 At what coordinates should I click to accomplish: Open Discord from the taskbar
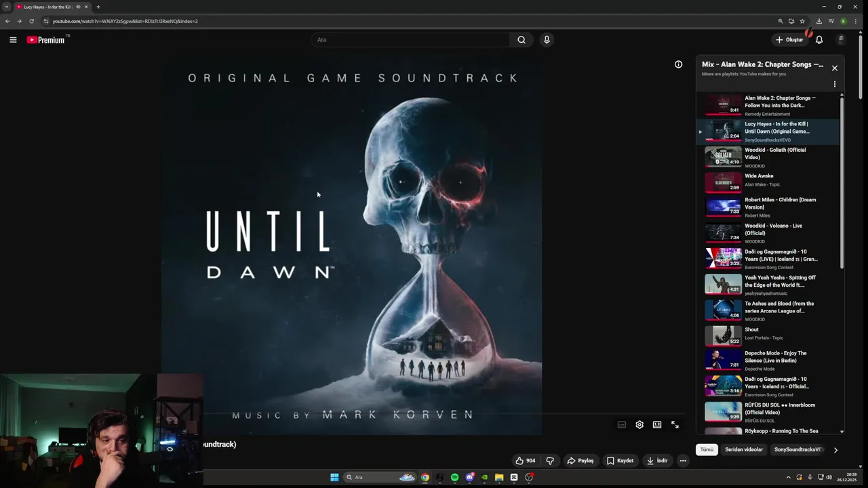coord(469,477)
